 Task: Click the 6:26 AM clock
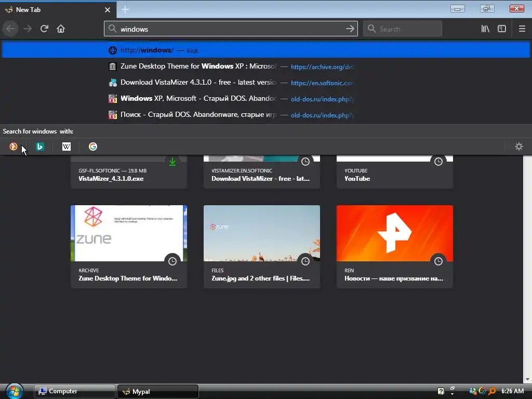click(x=513, y=391)
